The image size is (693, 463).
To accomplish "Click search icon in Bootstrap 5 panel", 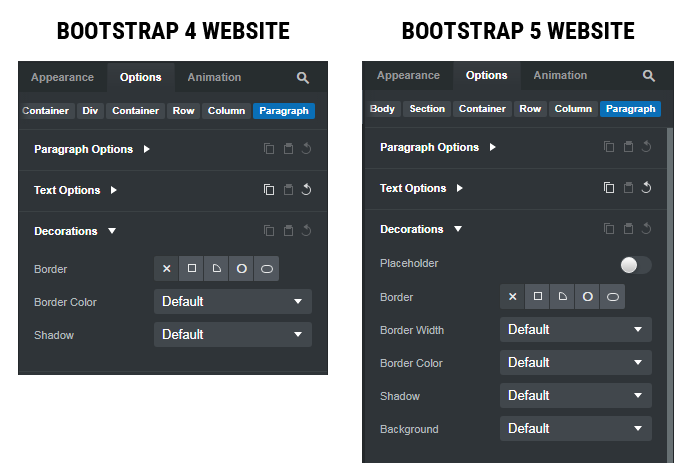I will click(x=648, y=76).
